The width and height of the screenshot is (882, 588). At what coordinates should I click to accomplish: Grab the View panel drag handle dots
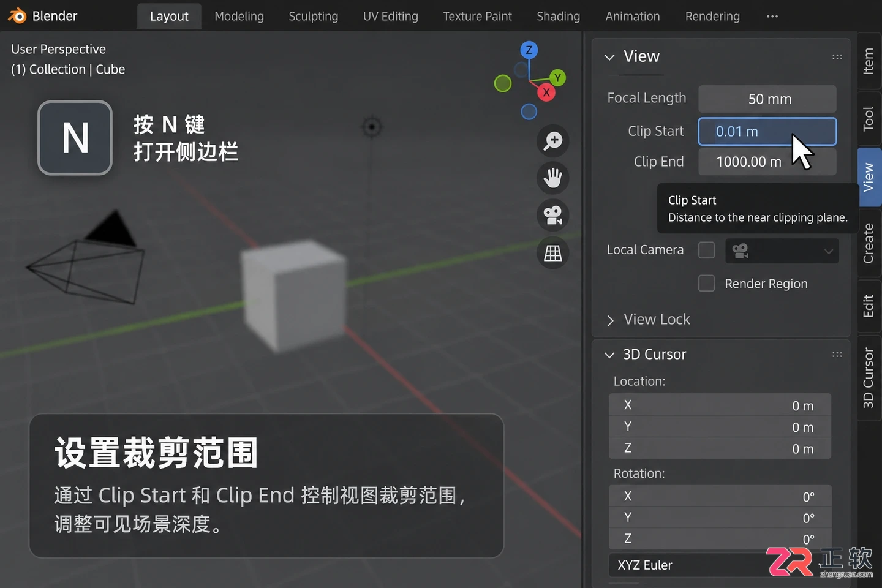pos(837,57)
